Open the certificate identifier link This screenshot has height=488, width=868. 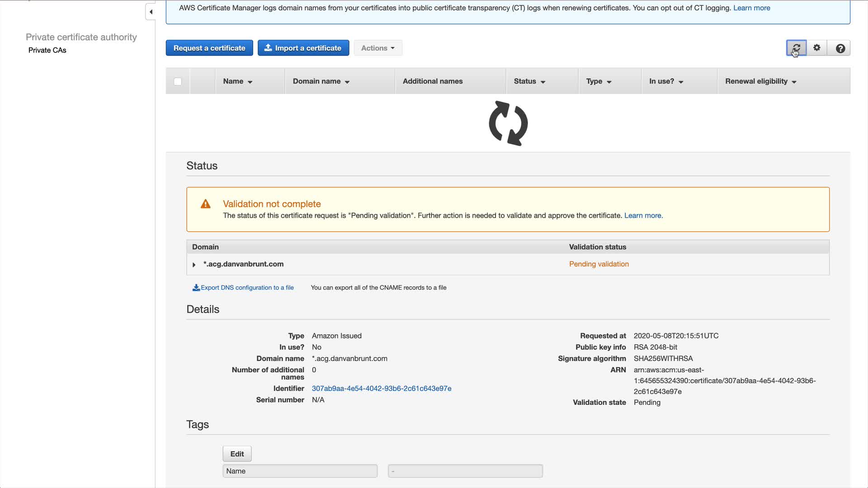point(381,389)
